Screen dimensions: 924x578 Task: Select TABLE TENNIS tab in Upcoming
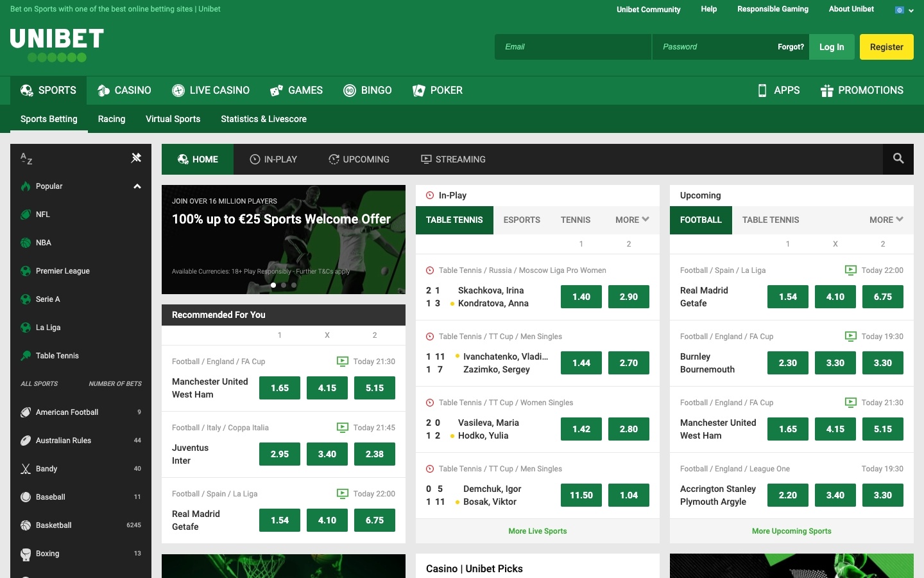click(x=771, y=220)
